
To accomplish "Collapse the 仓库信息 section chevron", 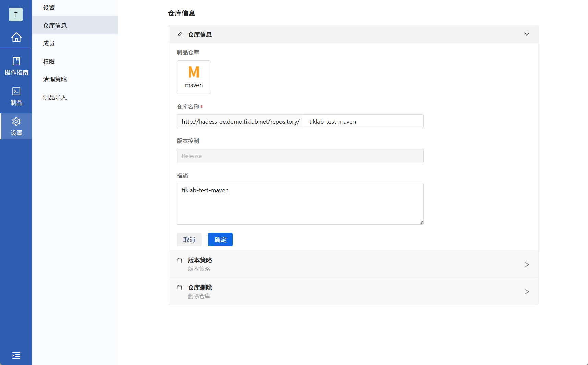I will 527,34.
